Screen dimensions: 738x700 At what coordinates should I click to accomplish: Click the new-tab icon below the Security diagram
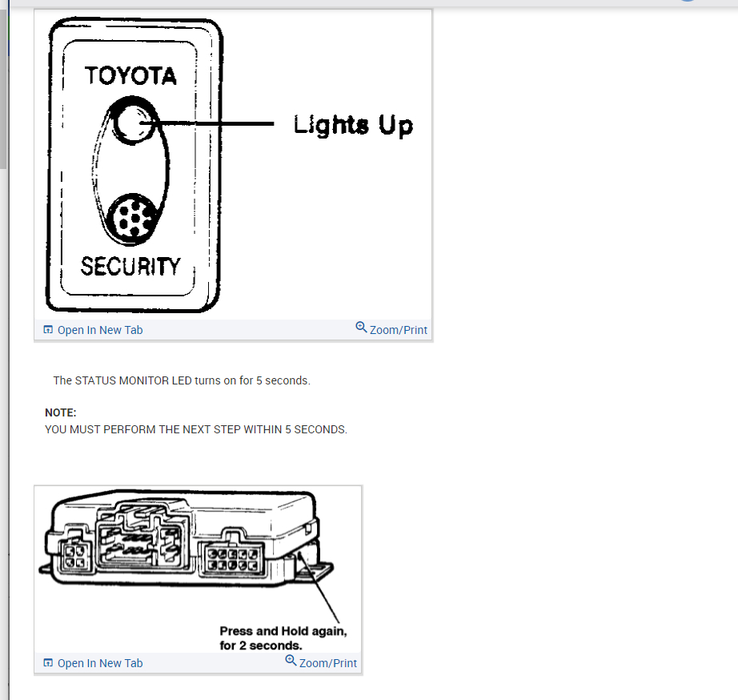tap(48, 330)
